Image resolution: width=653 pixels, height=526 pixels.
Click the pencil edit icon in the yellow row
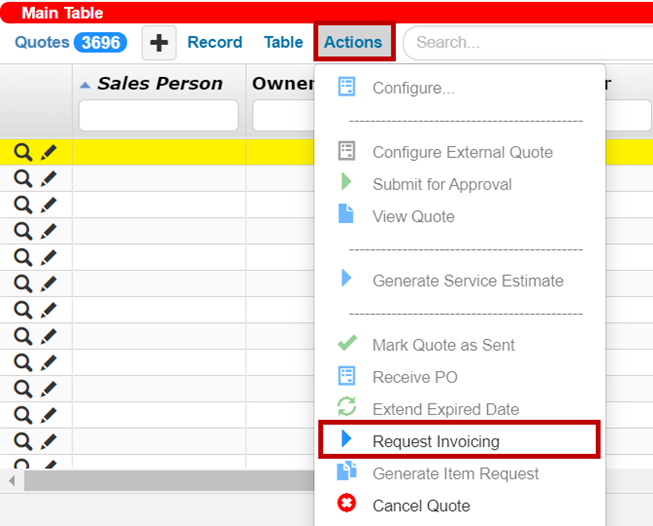(x=49, y=152)
